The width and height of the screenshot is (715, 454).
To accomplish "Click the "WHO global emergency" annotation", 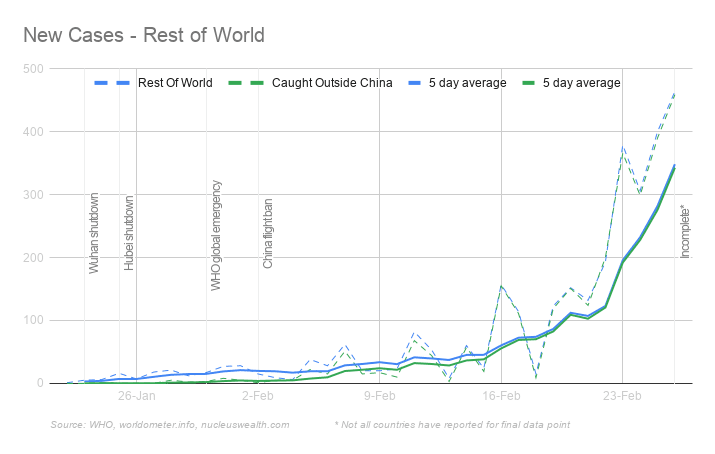I will (215, 235).
